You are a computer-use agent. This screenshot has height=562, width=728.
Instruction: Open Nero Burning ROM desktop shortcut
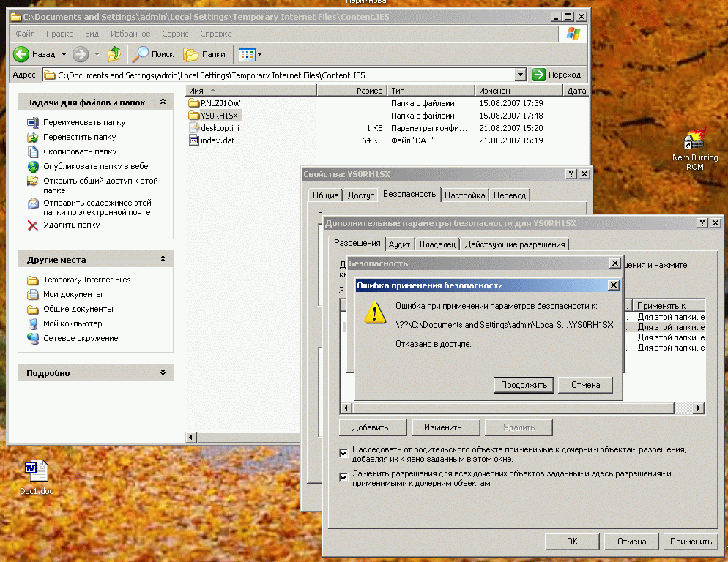[x=694, y=143]
